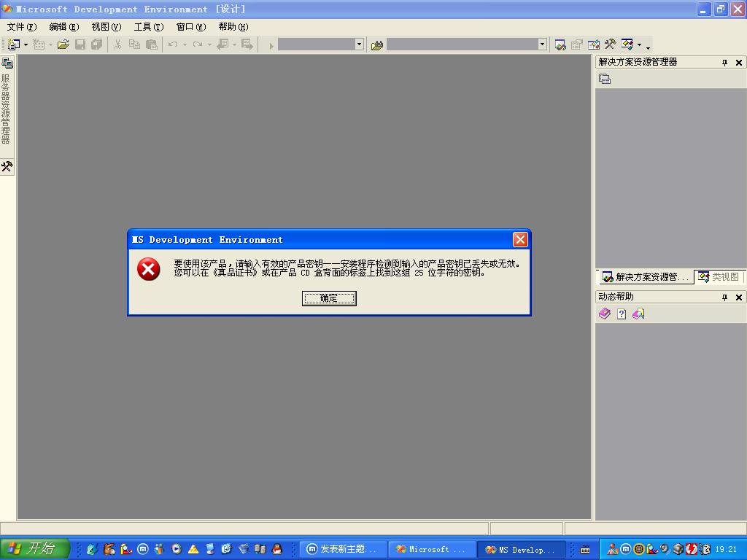Close the 解决方案资源管理器 panel
Image resolution: width=747 pixels, height=560 pixels.
(739, 63)
